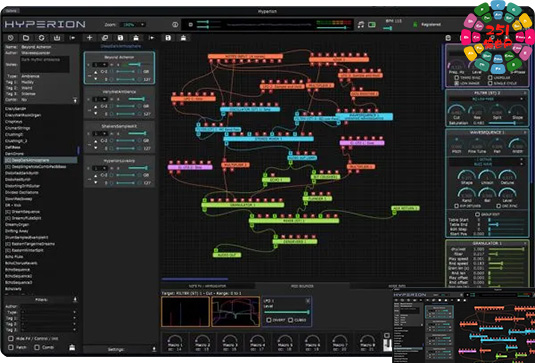Select DeepDarkAtmosphere preset in list

coord(41,160)
